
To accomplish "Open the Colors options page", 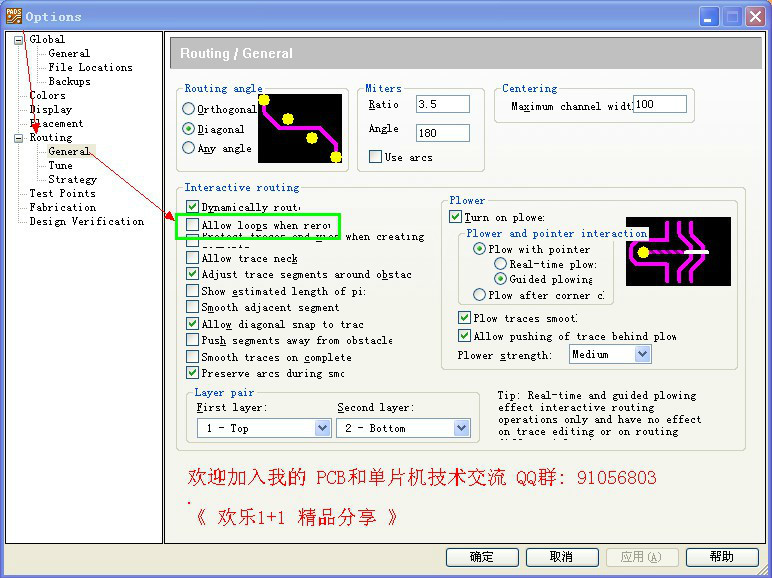I will coord(47,96).
